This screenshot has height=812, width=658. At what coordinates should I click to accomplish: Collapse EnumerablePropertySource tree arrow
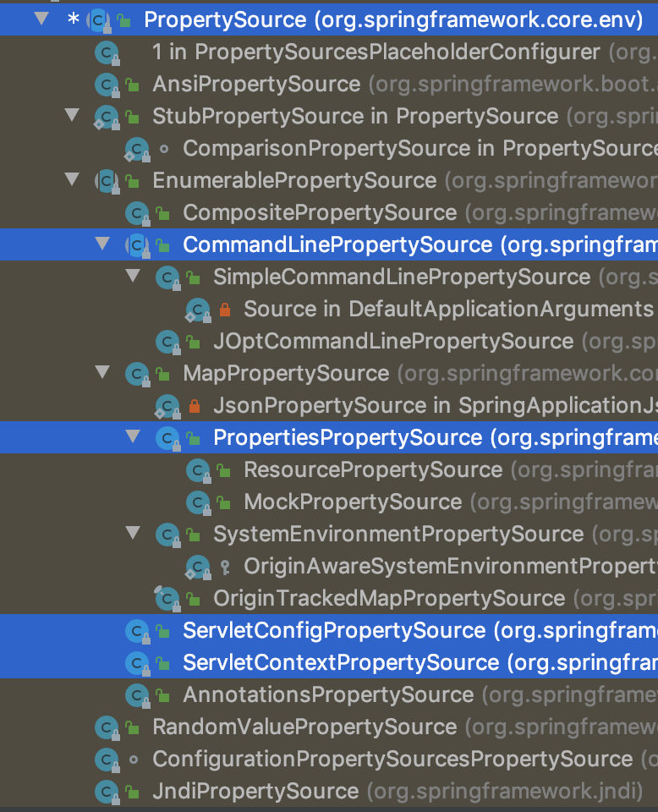click(x=72, y=179)
